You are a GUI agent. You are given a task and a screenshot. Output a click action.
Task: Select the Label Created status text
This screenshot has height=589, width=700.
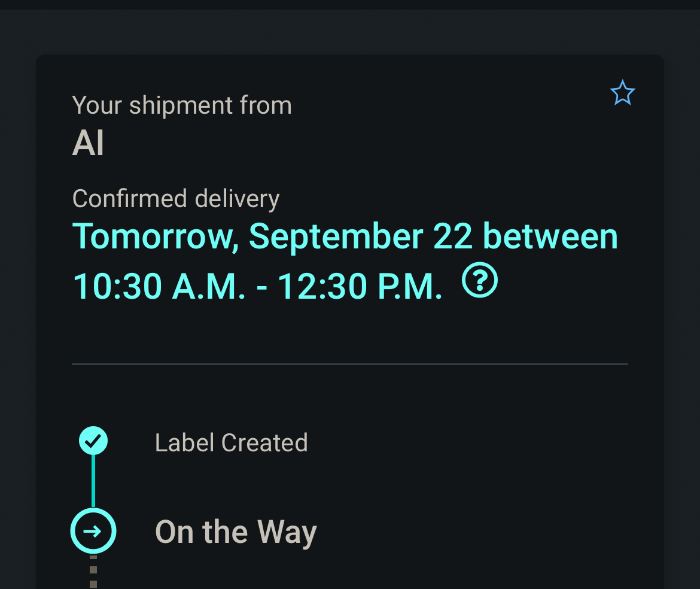(231, 443)
